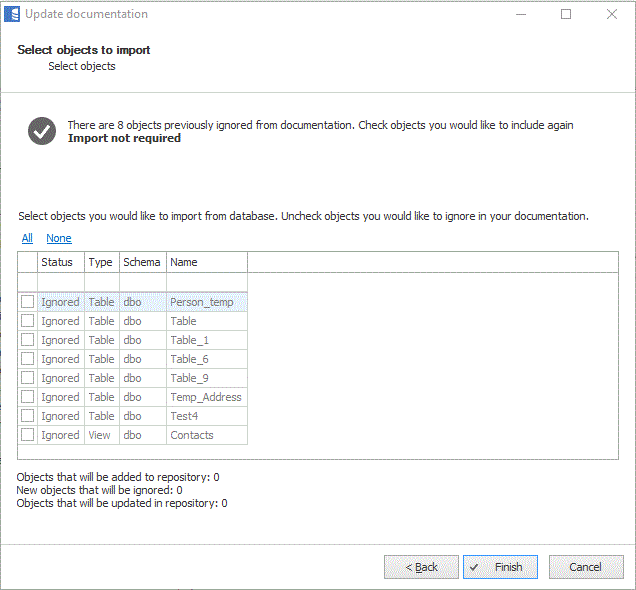The width and height of the screenshot is (636, 590).
Task: Check the Person_temp table checkbox
Action: (x=28, y=302)
